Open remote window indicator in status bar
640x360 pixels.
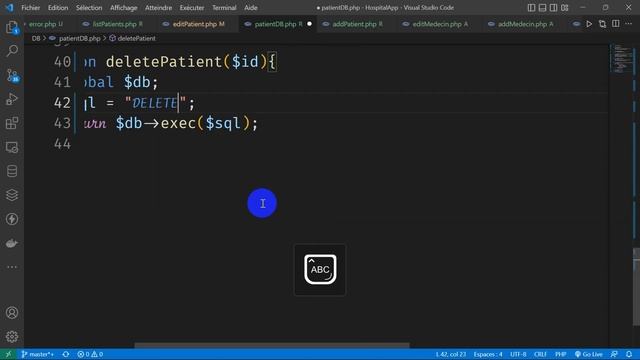coord(8,354)
